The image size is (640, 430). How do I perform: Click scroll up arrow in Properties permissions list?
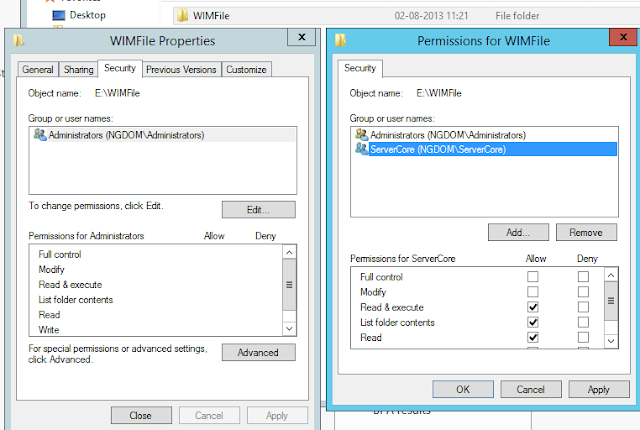pos(289,252)
